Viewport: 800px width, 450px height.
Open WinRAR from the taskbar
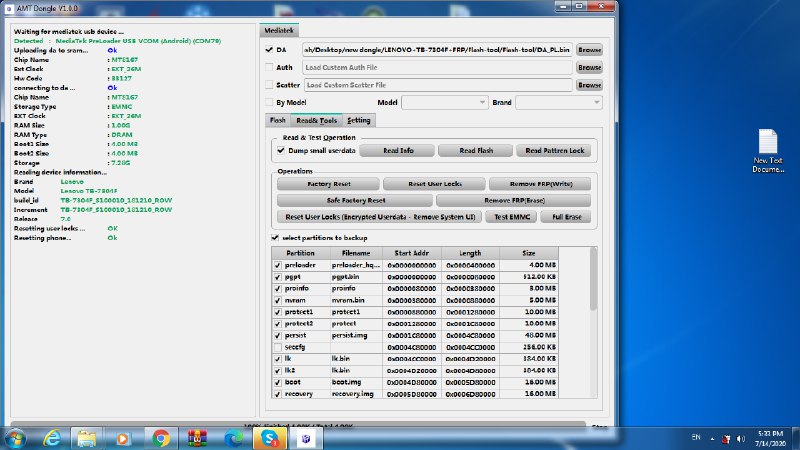tap(197, 438)
